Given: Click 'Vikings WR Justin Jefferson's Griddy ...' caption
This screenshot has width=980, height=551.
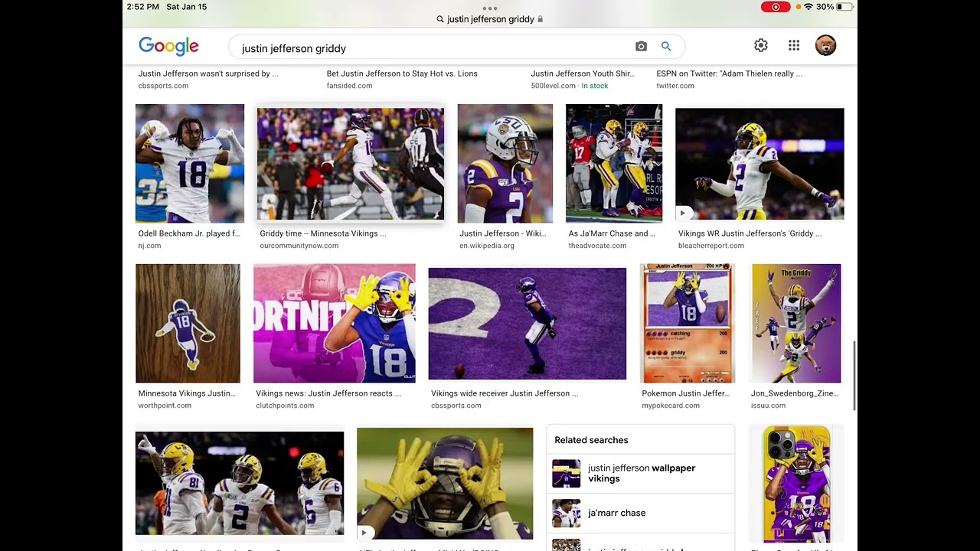Looking at the screenshot, I should tap(750, 233).
